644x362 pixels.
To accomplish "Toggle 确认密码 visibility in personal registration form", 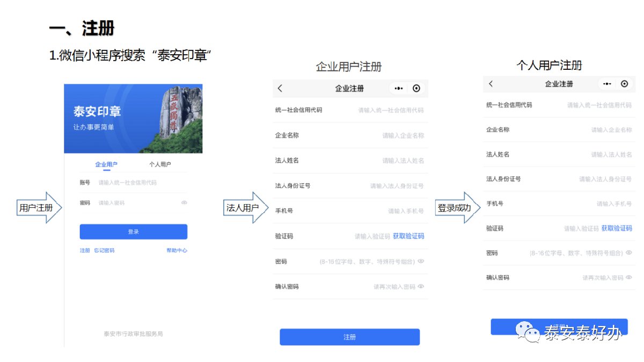I will [x=629, y=277].
